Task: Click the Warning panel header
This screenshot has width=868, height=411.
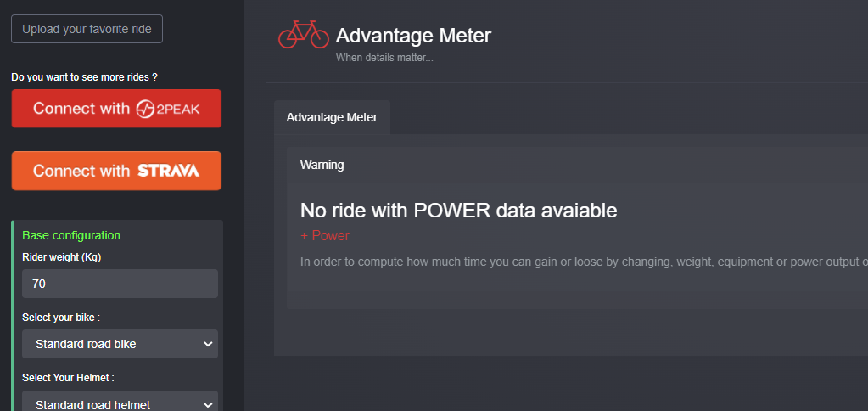Action: coord(322,165)
